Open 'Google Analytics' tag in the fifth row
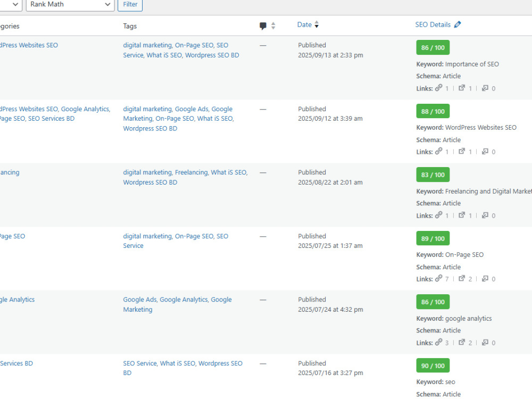 click(x=184, y=300)
